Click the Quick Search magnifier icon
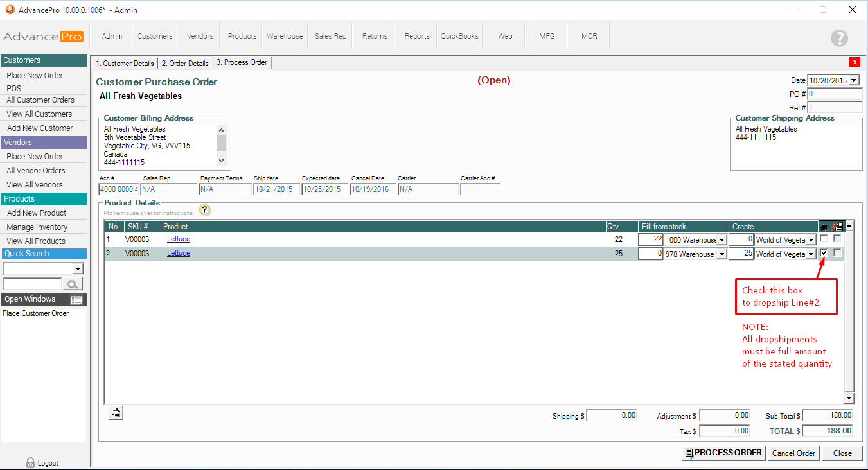The height and width of the screenshot is (470, 868). pos(73,284)
